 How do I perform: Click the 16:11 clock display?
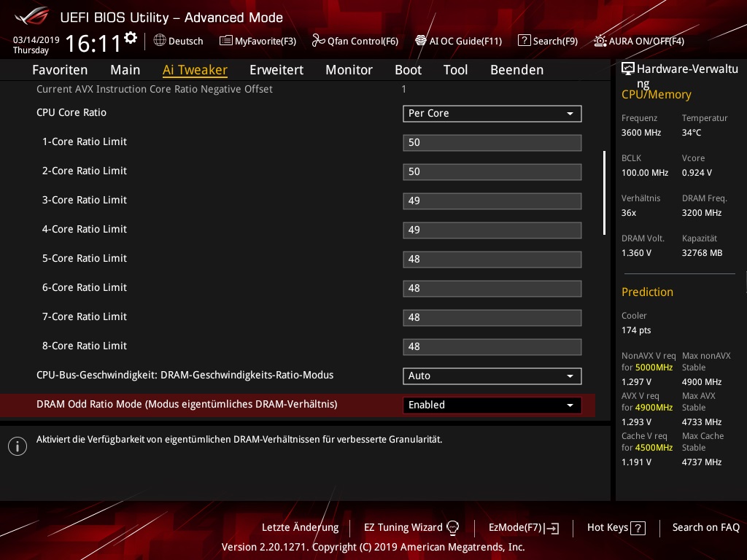click(x=93, y=44)
